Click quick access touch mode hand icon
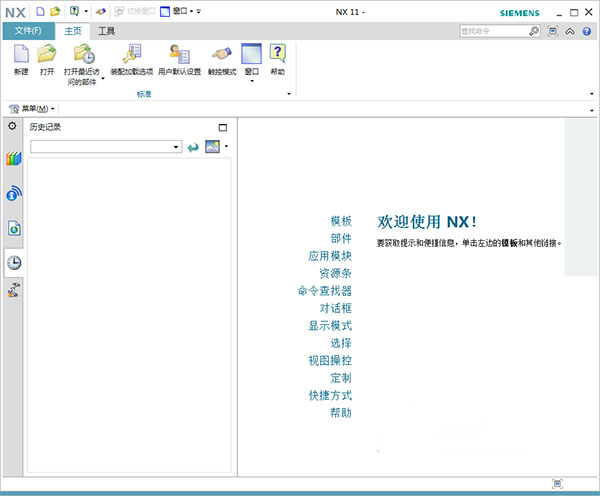 pyautogui.click(x=101, y=11)
